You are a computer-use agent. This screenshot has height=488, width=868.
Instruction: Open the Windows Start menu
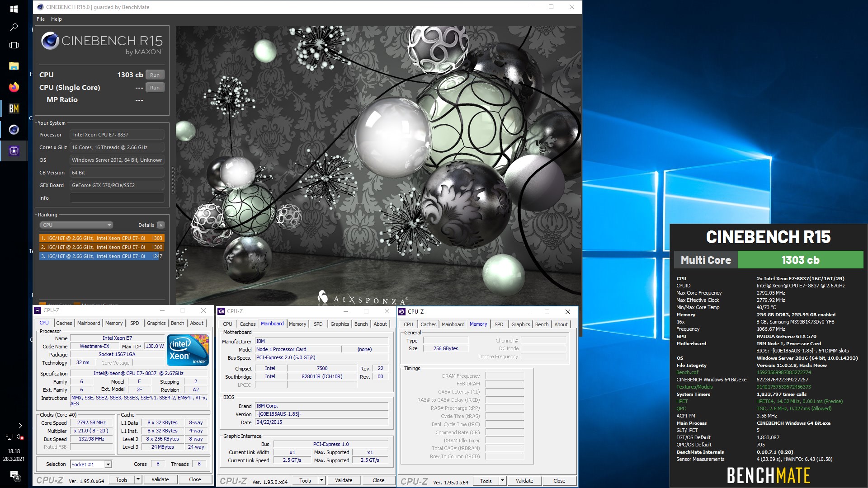(14, 9)
